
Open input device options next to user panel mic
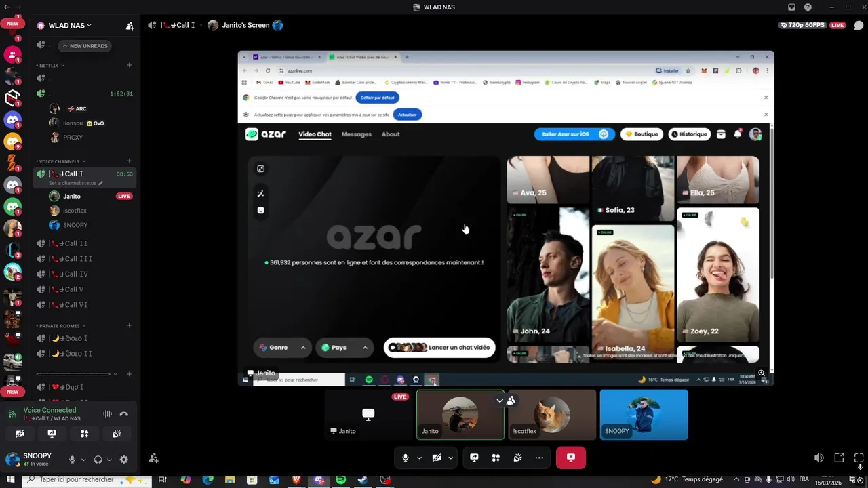point(83,460)
